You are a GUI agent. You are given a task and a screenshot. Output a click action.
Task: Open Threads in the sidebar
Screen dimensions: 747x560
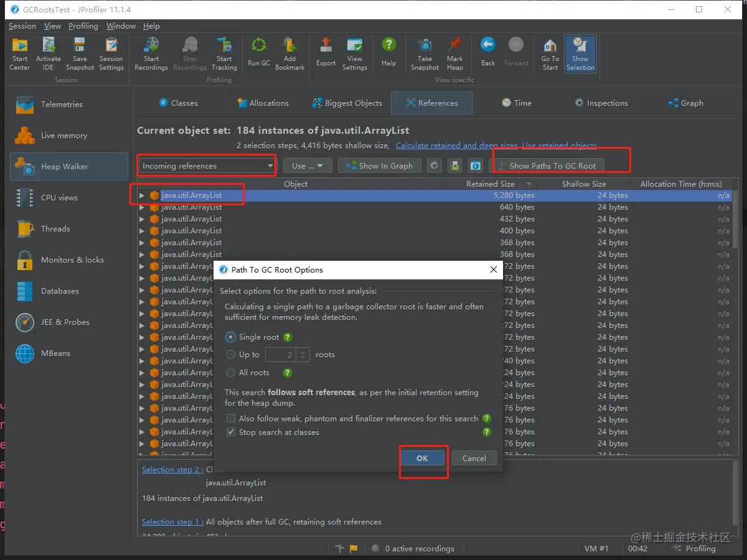(x=68, y=229)
